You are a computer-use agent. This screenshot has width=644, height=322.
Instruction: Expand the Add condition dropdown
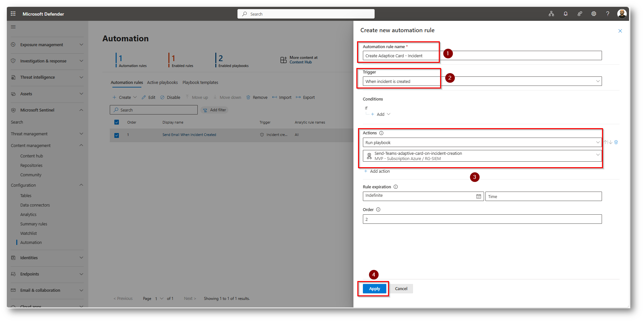tap(380, 114)
